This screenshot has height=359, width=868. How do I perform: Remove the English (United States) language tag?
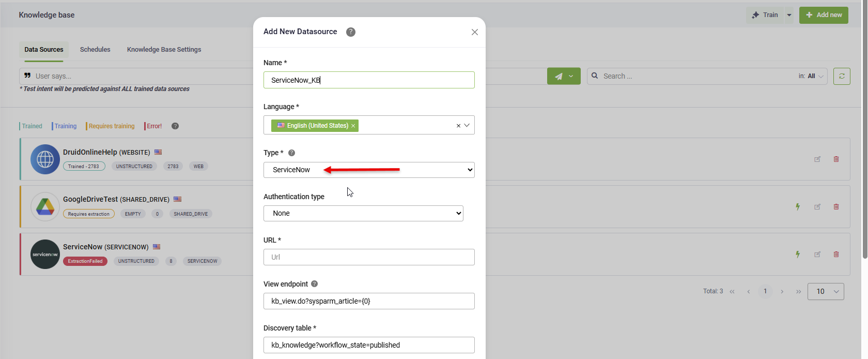353,126
